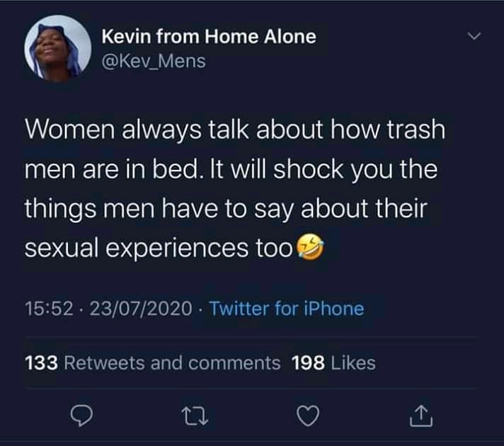Select the 'sexual experiences too' text
504x446 pixels.
click(159, 248)
